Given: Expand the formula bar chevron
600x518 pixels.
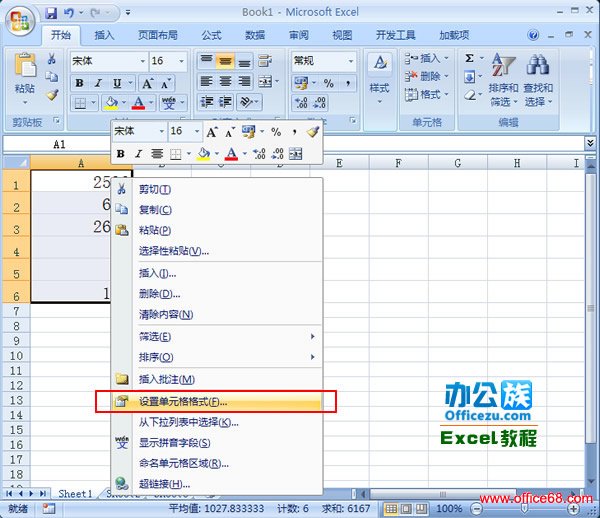Looking at the screenshot, I should pyautogui.click(x=590, y=143).
